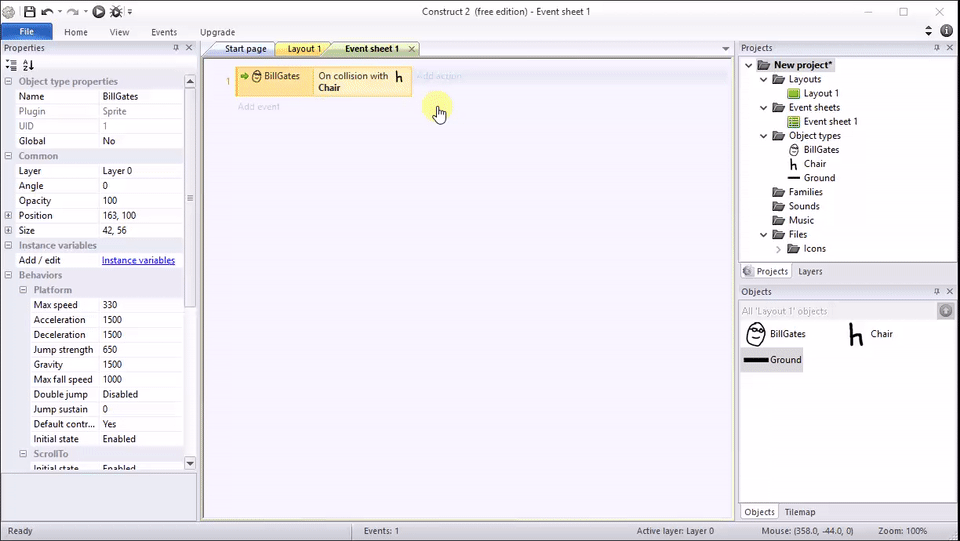Screen dimensions: 960x541
Task: Collapse the Object type properties section
Action: point(9,81)
